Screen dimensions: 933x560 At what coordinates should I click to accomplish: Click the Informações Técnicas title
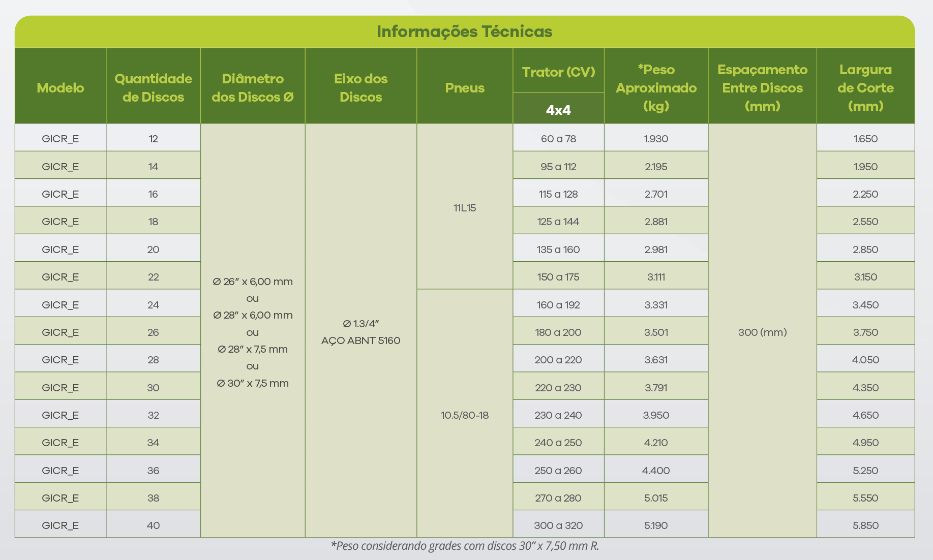(464, 32)
